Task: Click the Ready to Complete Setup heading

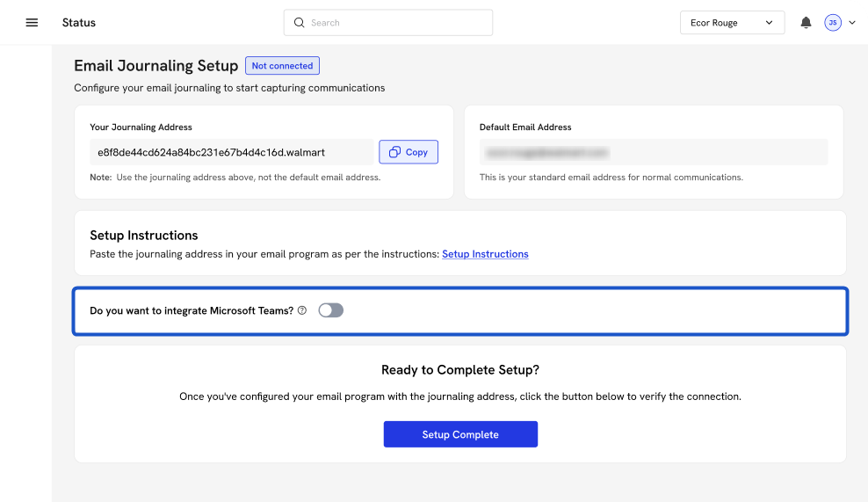Action: 460,370
